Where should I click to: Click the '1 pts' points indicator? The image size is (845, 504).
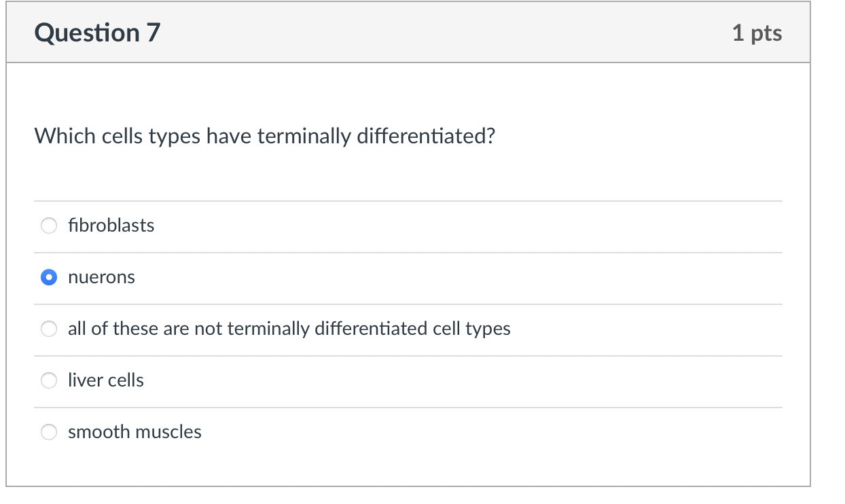(x=757, y=33)
